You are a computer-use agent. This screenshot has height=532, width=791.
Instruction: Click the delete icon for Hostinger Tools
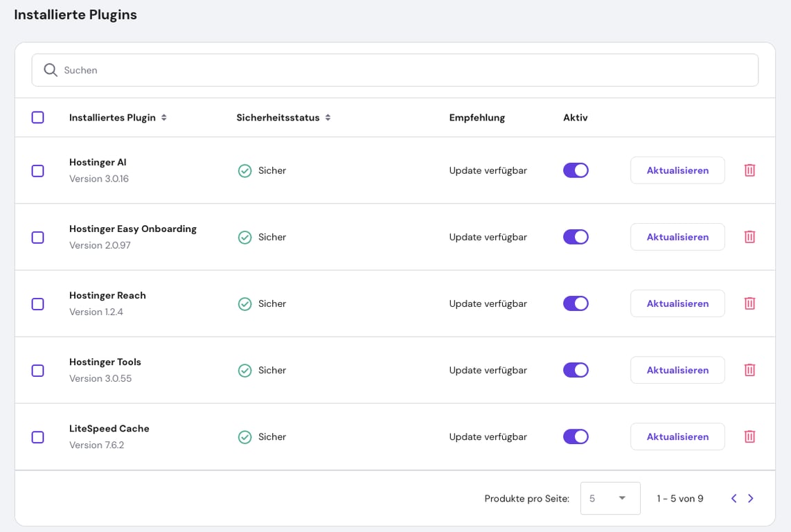pos(749,370)
